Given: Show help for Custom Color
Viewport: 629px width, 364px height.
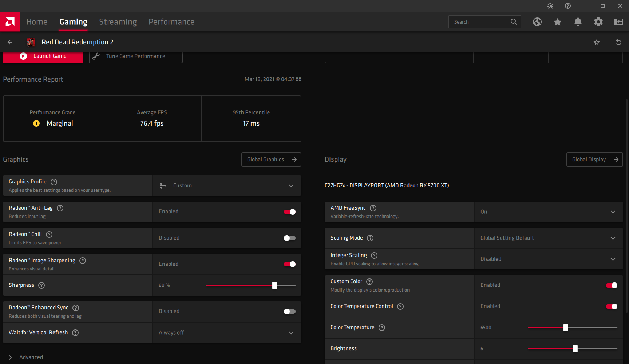Looking at the screenshot, I should [x=369, y=282].
